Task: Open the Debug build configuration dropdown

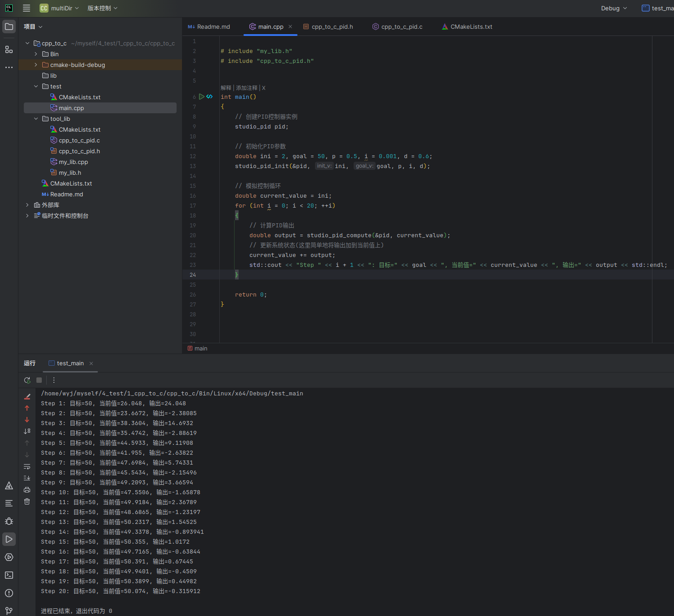Action: tap(614, 8)
